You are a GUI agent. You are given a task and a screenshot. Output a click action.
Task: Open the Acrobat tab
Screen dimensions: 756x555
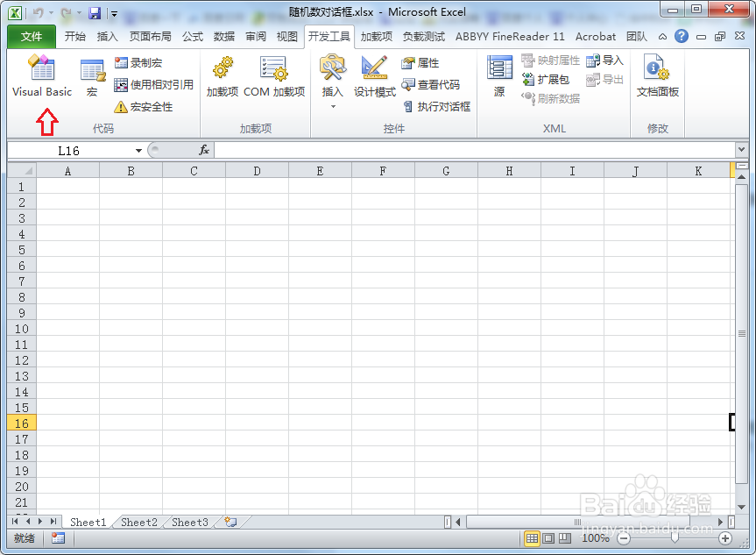point(596,37)
